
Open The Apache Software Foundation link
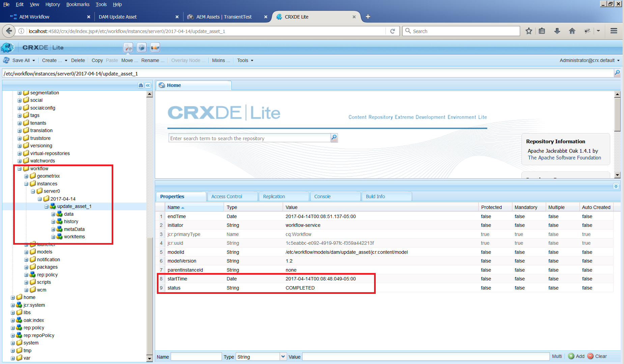pos(564,158)
